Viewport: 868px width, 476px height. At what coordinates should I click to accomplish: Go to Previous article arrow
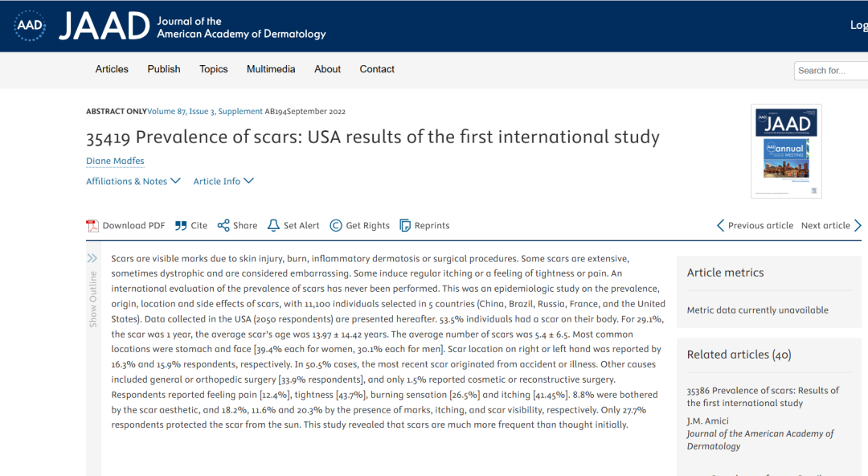720,225
